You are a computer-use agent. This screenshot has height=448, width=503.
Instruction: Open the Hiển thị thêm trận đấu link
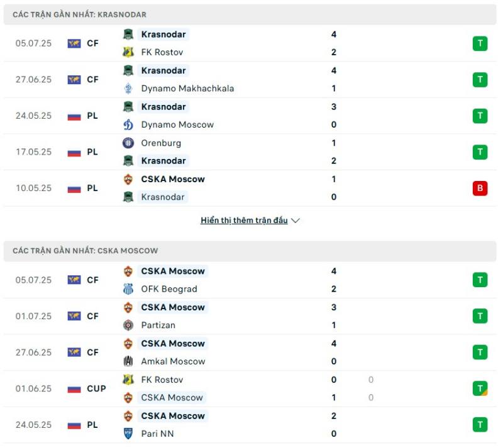tap(244, 221)
